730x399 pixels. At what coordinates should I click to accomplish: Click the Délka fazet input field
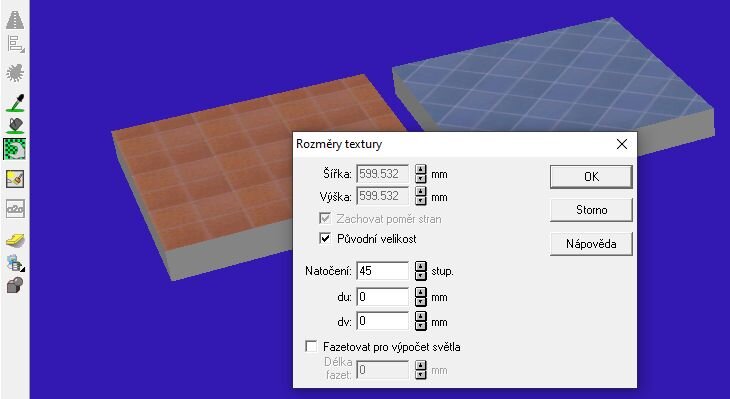(383, 370)
